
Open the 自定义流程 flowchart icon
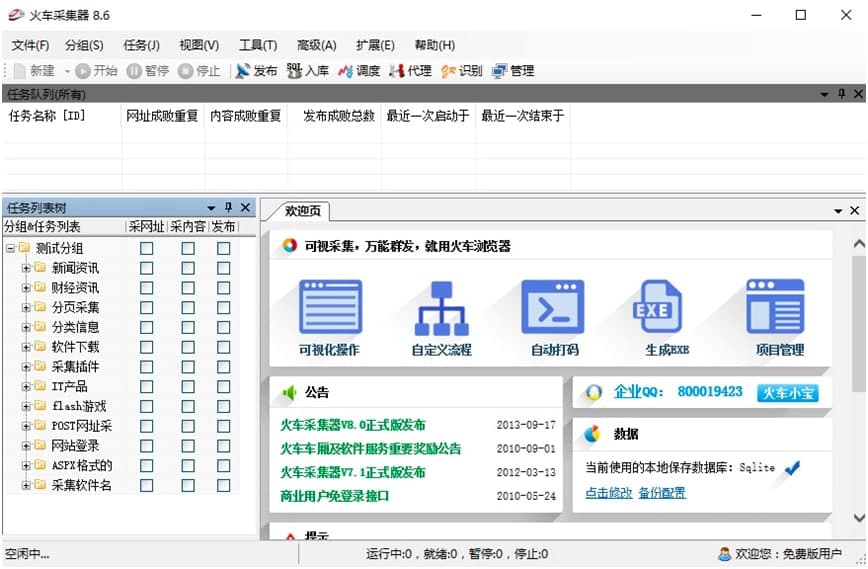click(442, 308)
